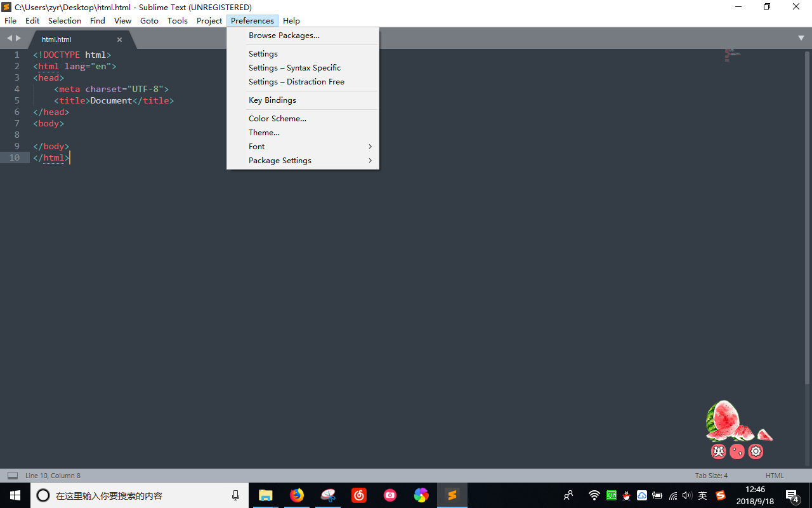Open Firefox from the taskbar
Screen dimensions: 812x508
297,495
